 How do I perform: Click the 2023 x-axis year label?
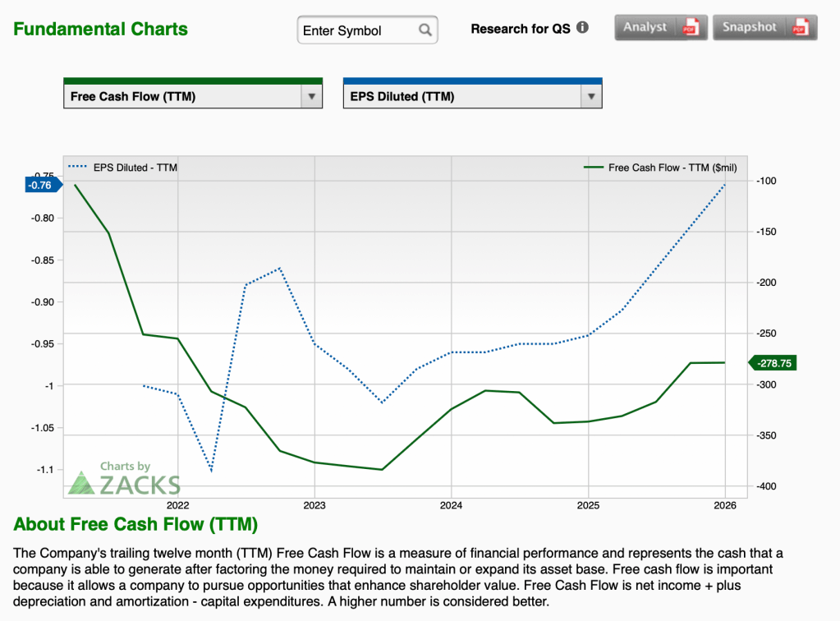click(314, 504)
